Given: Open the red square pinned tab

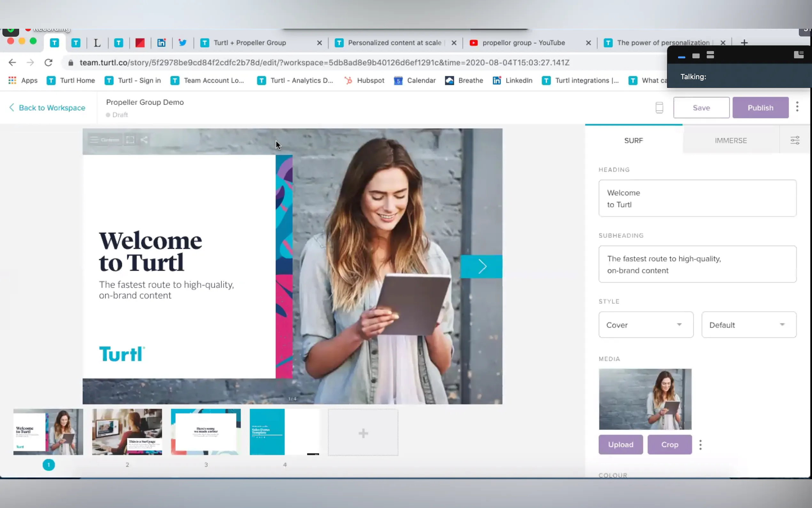Looking at the screenshot, I should coord(140,43).
